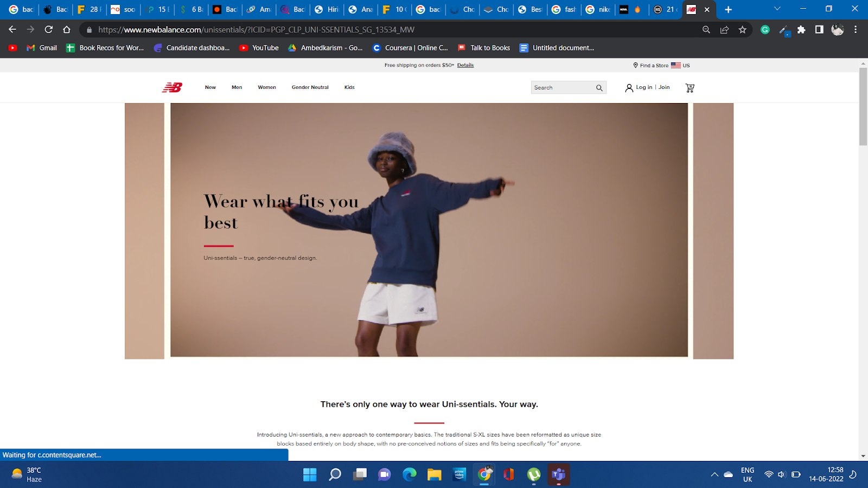Click the unlabeled YouTube icon bookmark

tap(12, 48)
